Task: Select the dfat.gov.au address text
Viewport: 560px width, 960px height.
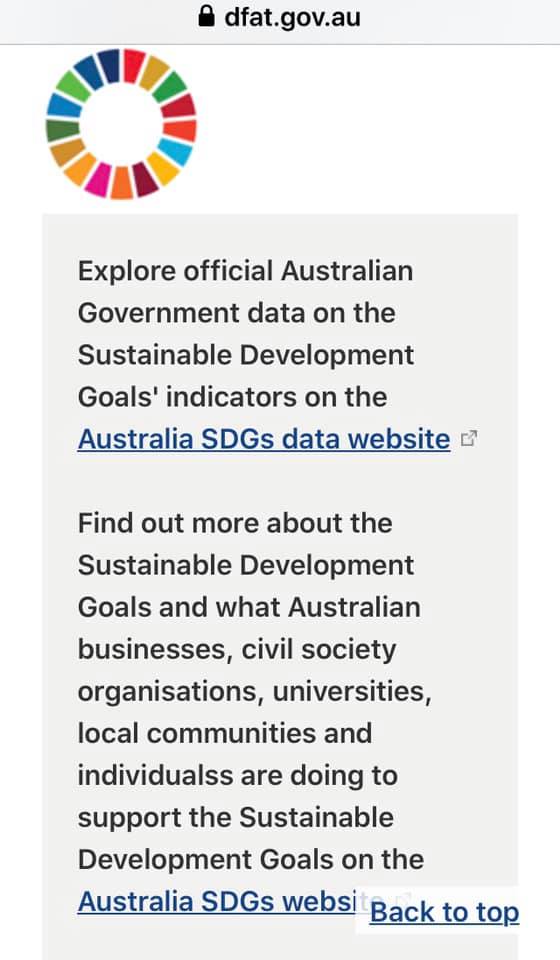Action: 292,17
